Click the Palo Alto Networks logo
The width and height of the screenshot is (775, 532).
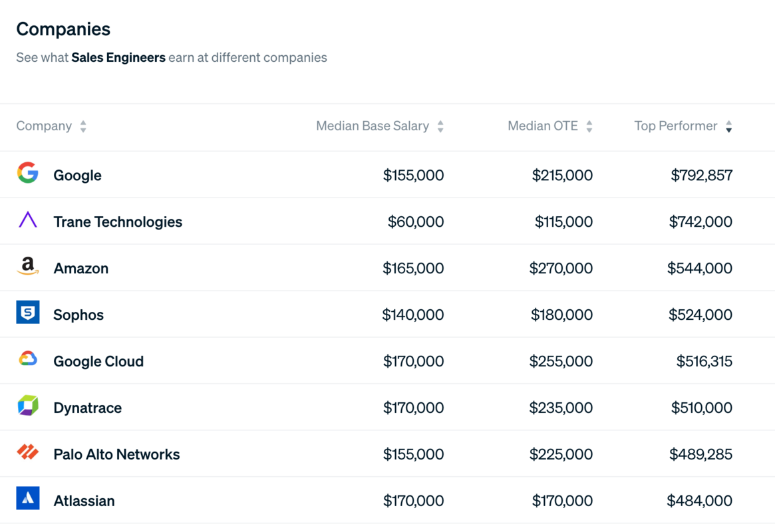28,453
